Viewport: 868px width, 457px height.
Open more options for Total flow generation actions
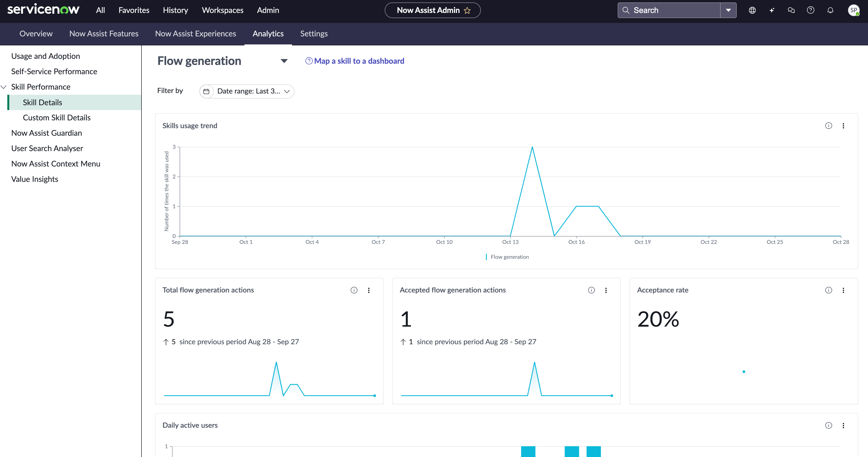(x=369, y=290)
